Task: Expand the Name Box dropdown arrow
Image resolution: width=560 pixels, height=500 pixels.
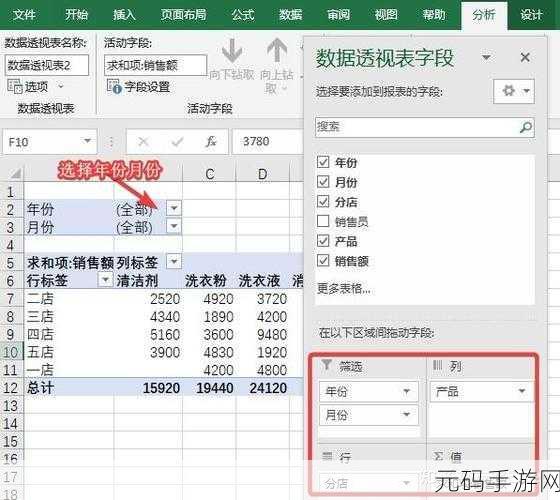Action: pyautogui.click(x=87, y=141)
